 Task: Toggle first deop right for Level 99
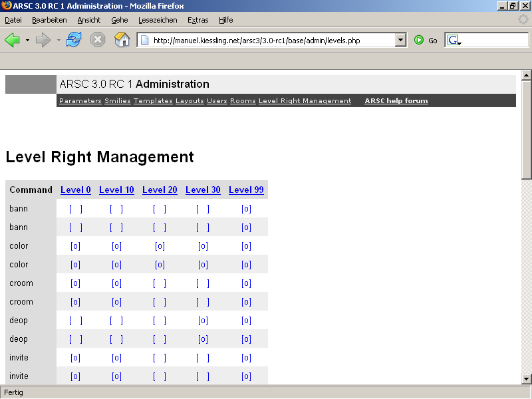click(x=246, y=321)
